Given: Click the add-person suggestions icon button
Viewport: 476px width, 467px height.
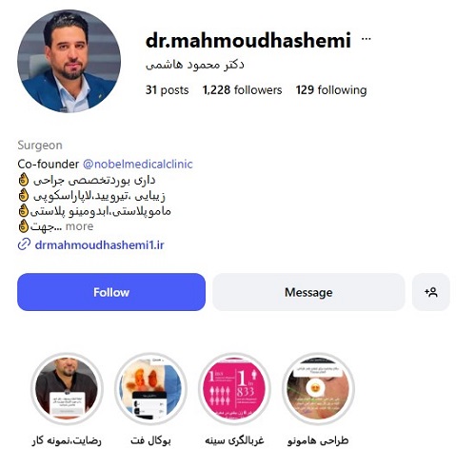Looking at the screenshot, I should click(431, 292).
